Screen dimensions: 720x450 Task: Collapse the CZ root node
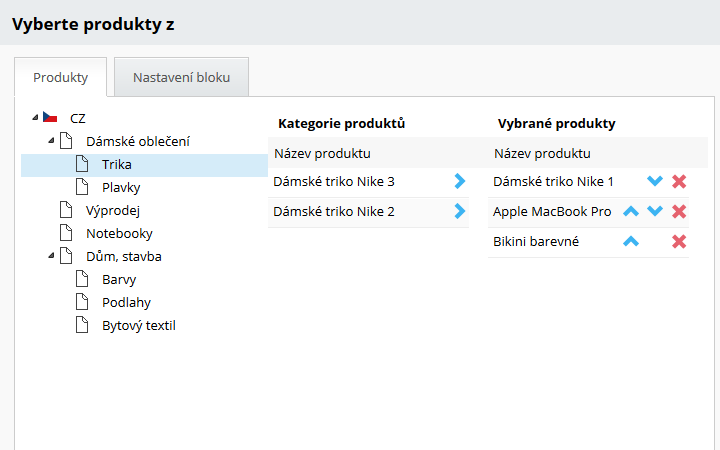click(35, 118)
